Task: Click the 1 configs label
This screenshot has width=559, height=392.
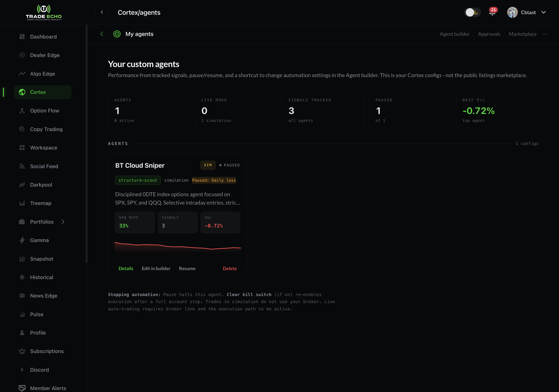Action: [527, 144]
